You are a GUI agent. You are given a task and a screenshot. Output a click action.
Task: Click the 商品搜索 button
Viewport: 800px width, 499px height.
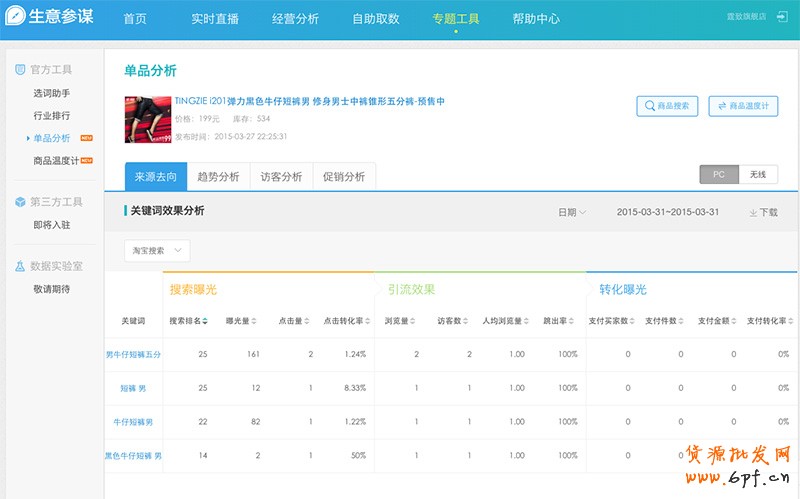[x=667, y=106]
